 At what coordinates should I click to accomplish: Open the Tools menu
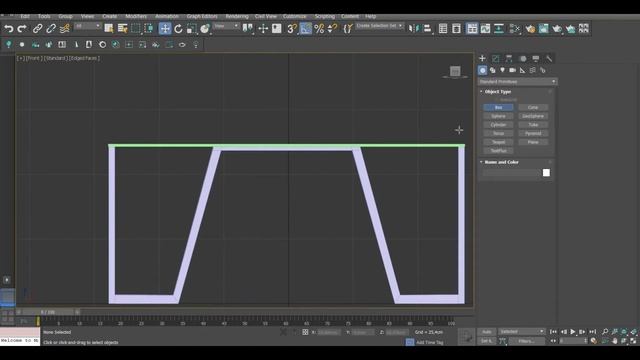[44, 16]
